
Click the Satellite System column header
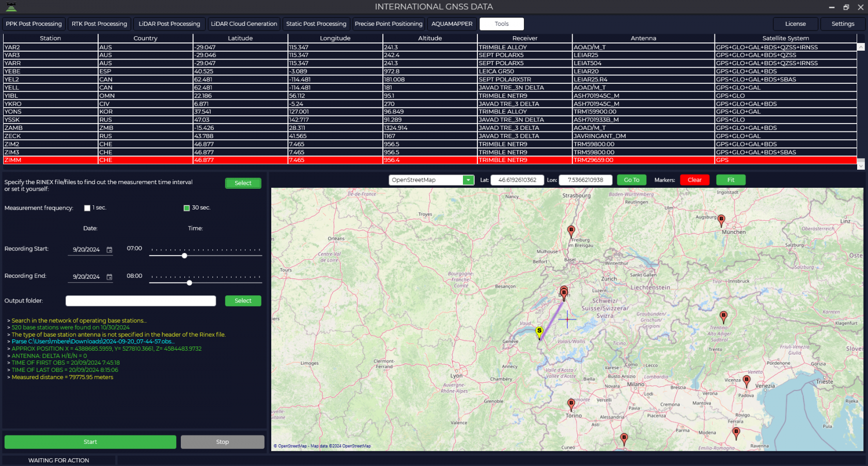785,38
